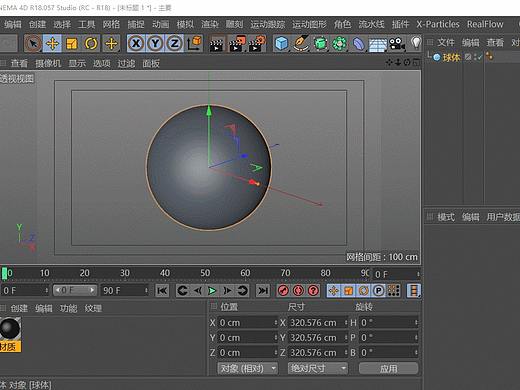The width and height of the screenshot is (520, 390).
Task: Click viewport orbit navigation icon
Action: click(x=407, y=62)
